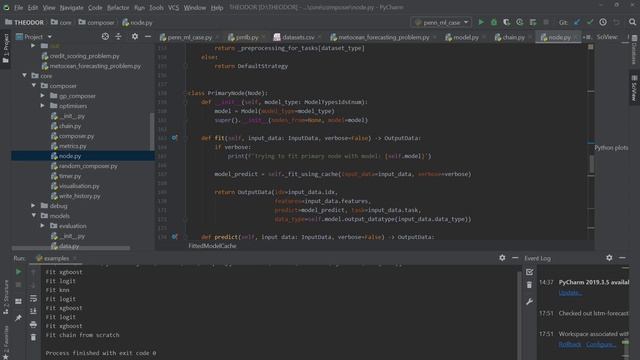
Task: Click gutter override marker beside def fit
Action: pyautogui.click(x=174, y=138)
